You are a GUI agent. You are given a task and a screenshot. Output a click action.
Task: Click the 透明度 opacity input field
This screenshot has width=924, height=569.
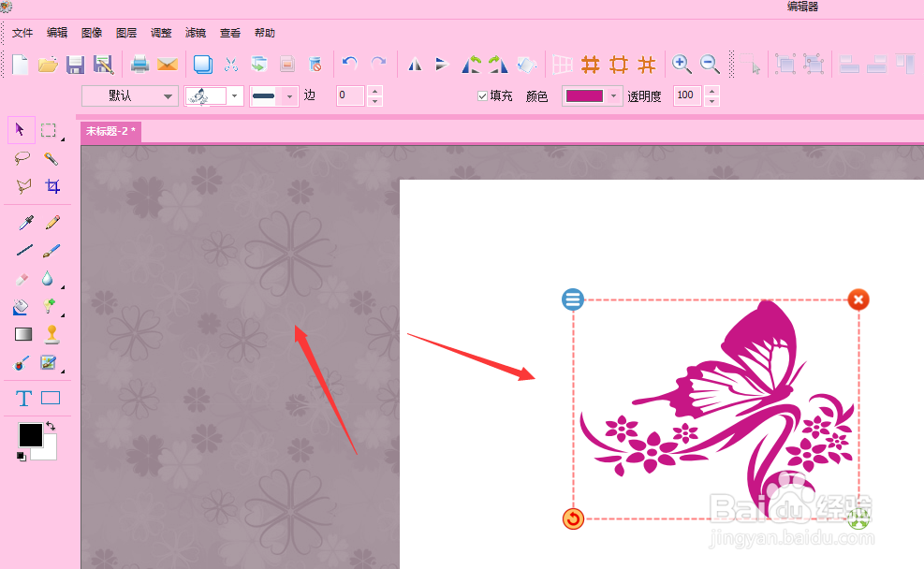click(x=687, y=95)
